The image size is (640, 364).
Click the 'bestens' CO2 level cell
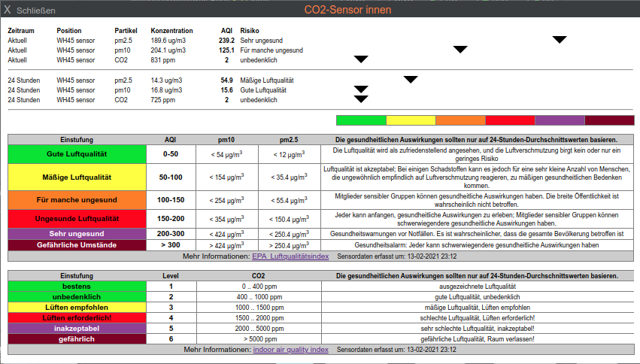tap(77, 287)
